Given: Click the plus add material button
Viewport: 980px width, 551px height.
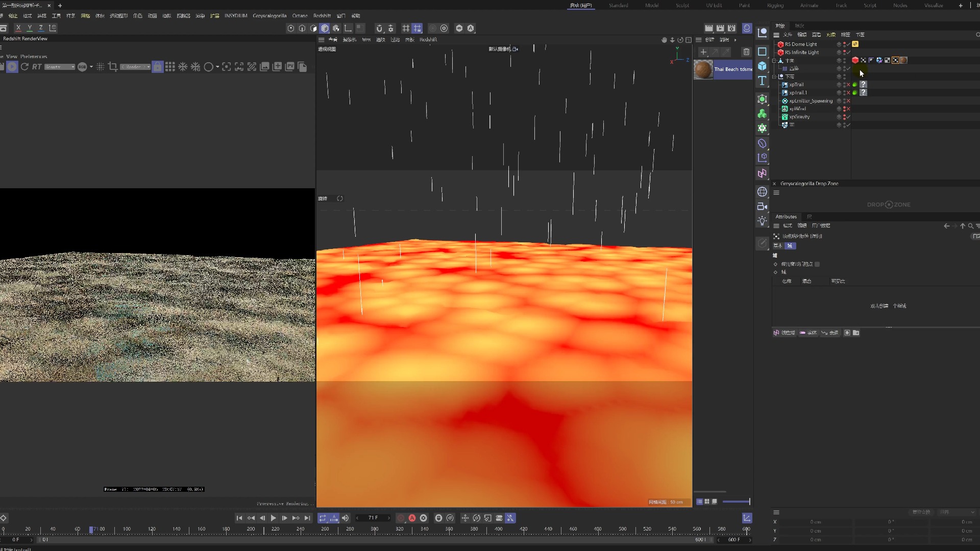Looking at the screenshot, I should [703, 52].
